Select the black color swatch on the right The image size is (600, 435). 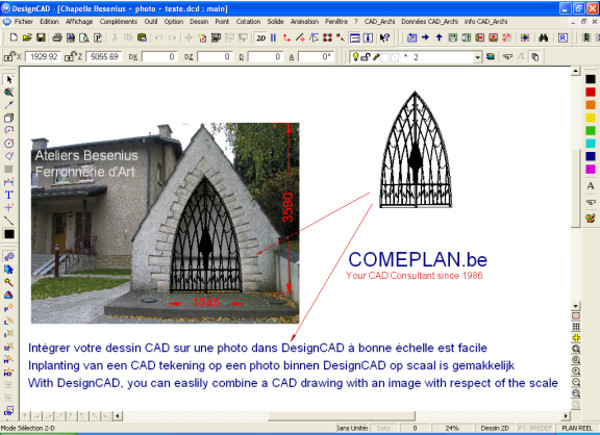pyautogui.click(x=590, y=79)
